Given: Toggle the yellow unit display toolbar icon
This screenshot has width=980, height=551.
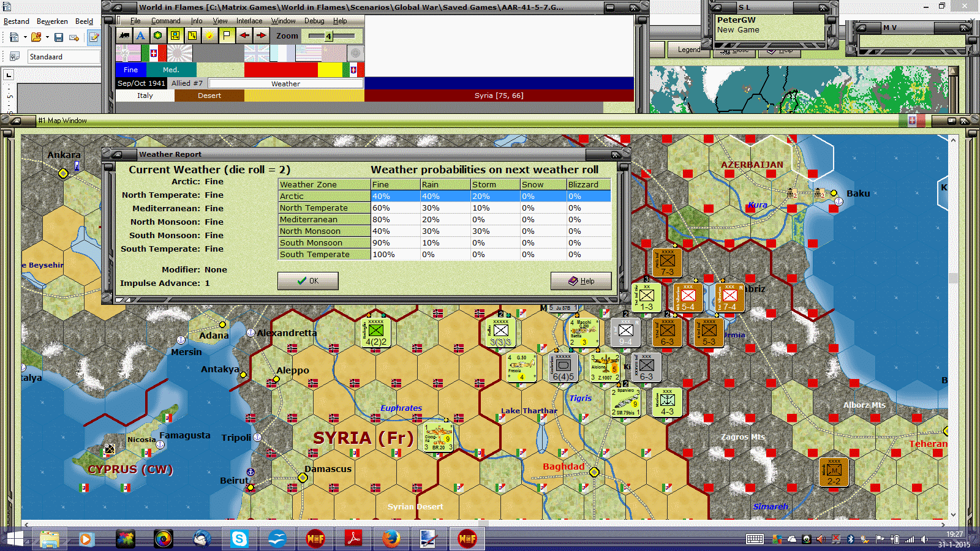Looking at the screenshot, I should (x=175, y=36).
